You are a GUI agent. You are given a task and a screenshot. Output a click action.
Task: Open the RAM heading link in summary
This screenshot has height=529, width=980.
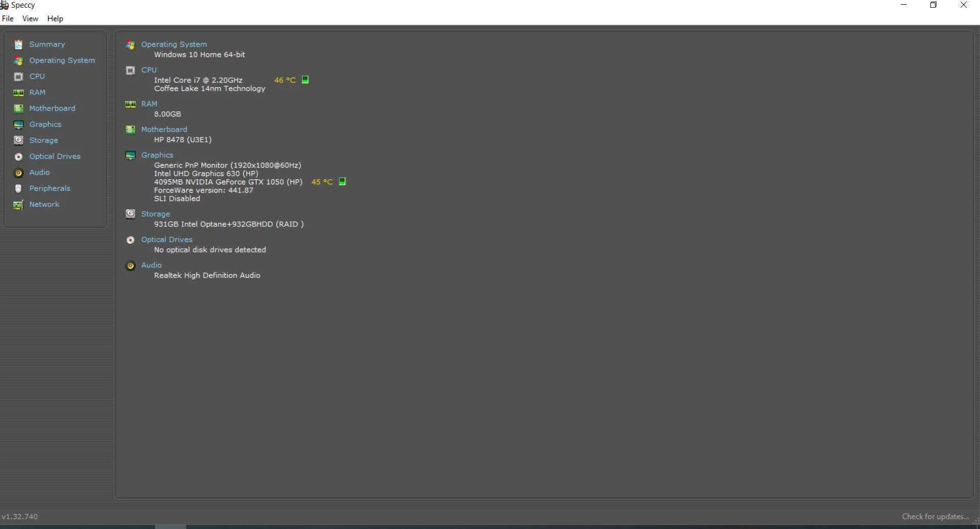click(149, 104)
